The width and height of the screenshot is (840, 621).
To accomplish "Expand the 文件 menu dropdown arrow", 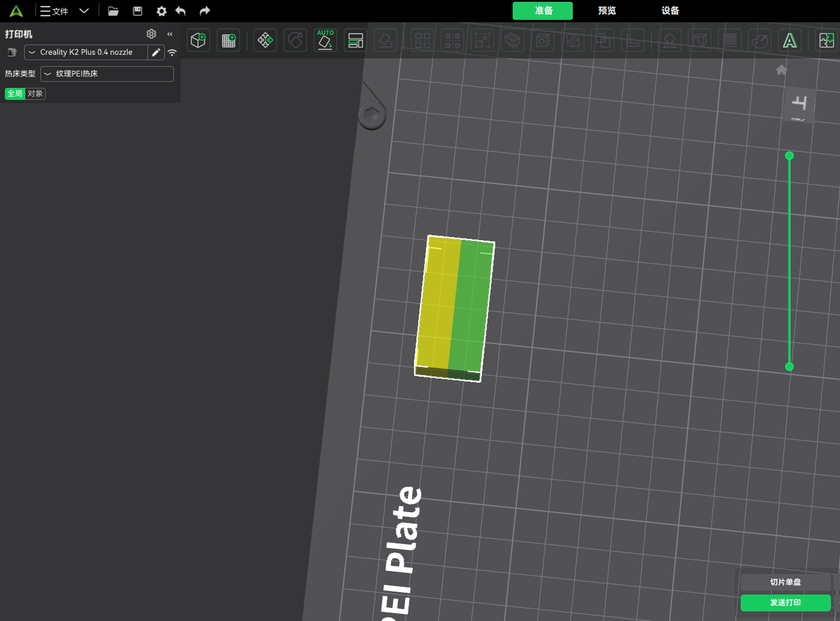I will coord(84,11).
